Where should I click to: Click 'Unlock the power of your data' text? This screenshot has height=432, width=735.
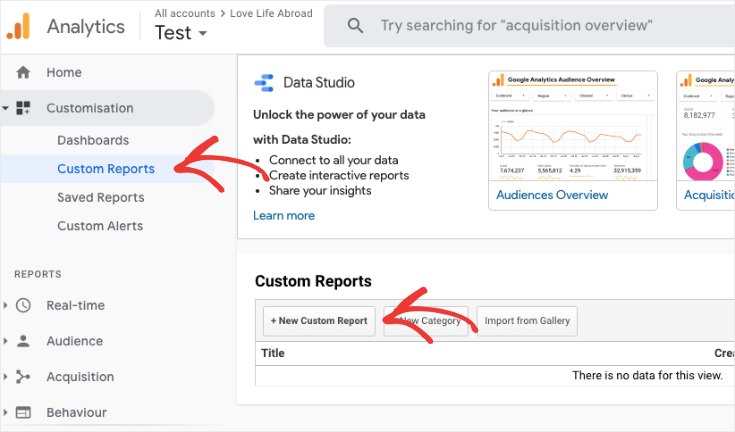[x=339, y=115]
